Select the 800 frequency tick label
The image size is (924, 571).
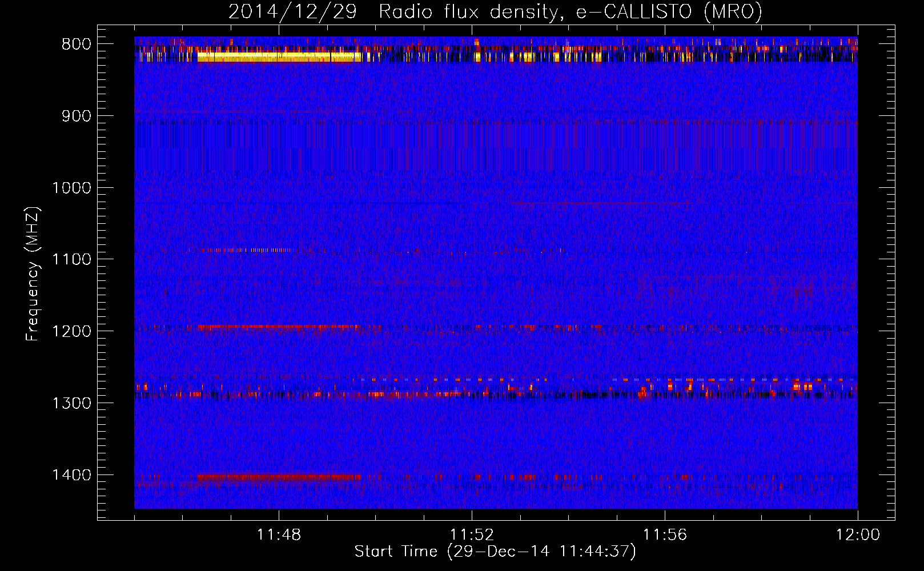(x=77, y=44)
